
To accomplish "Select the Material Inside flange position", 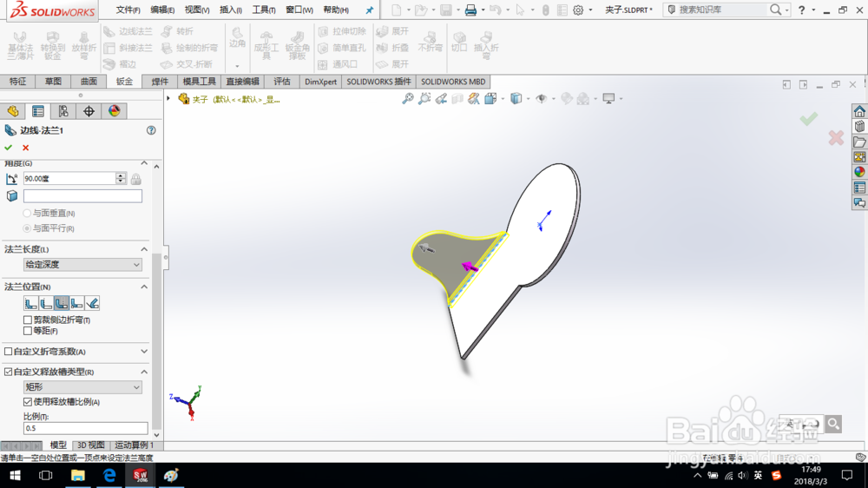I will 31,303.
